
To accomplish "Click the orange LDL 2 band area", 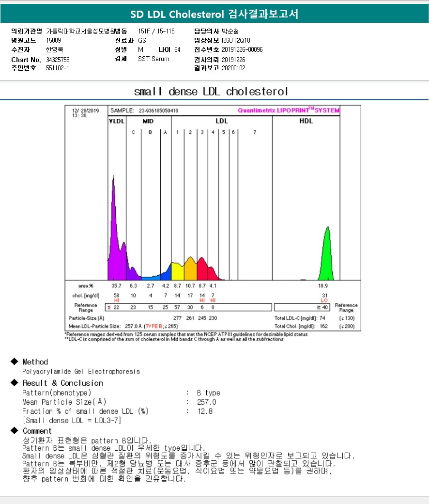I will click(190, 269).
